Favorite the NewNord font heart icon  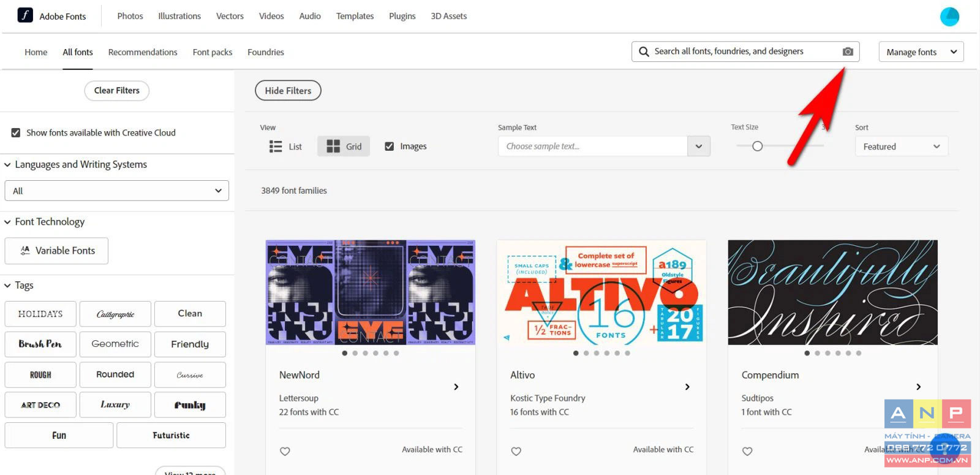click(x=285, y=451)
